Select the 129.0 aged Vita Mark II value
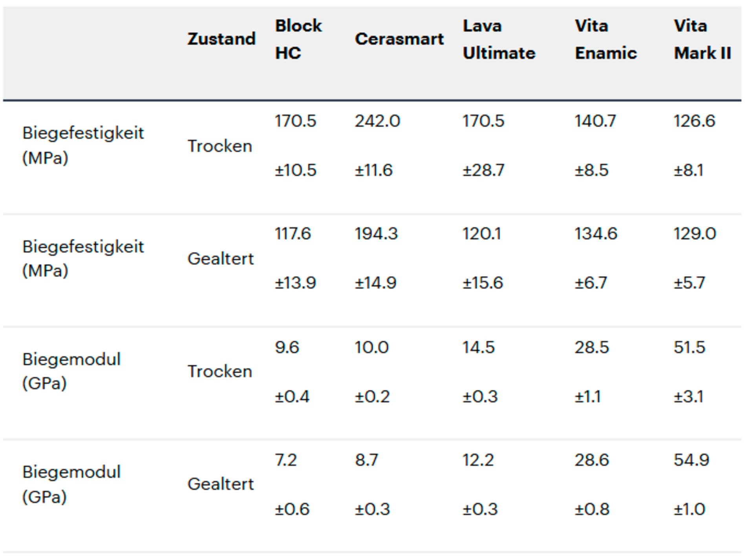Viewport: 746px width, 560px height. coord(695,234)
